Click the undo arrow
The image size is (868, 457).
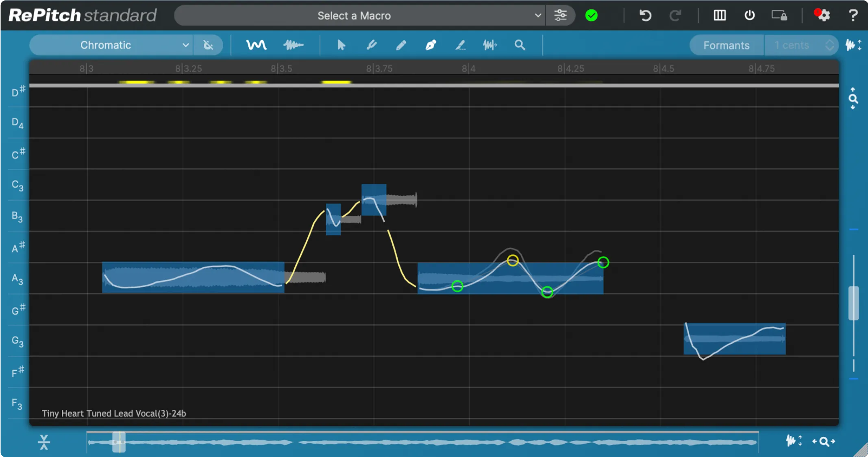(x=645, y=15)
